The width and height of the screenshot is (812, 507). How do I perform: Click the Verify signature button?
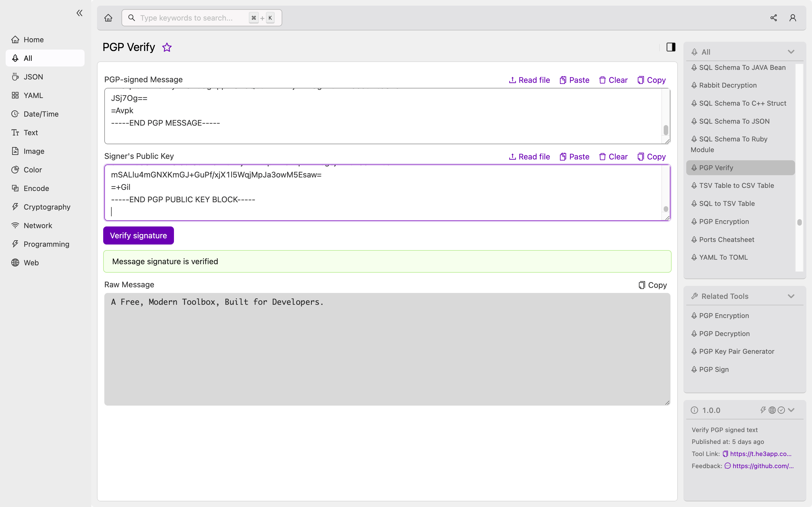pos(138,235)
